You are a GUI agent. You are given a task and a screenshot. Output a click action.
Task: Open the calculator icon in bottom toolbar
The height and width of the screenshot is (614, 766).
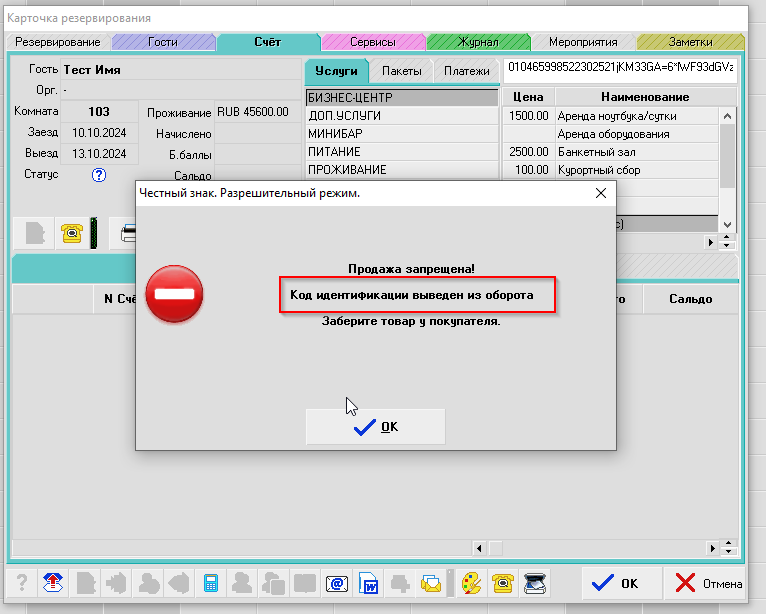[x=211, y=583]
